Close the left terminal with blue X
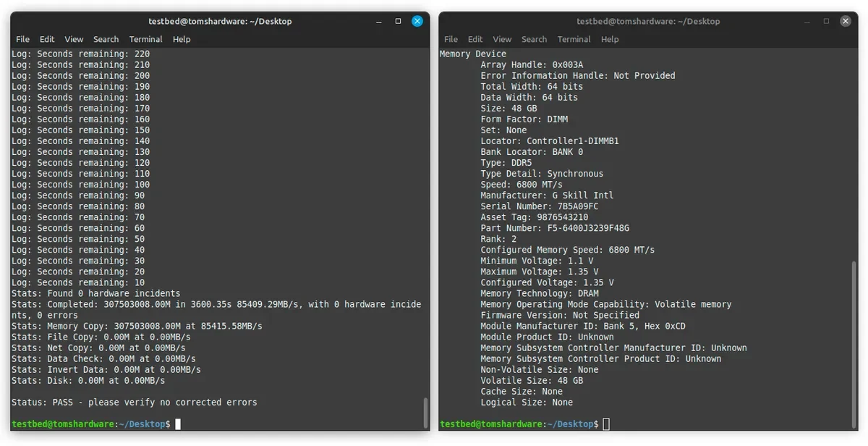Viewport: 868px width, 446px height. [417, 22]
